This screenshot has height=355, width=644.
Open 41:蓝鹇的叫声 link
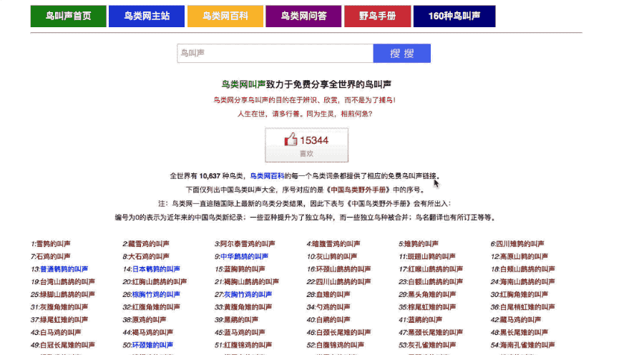tap(420, 320)
